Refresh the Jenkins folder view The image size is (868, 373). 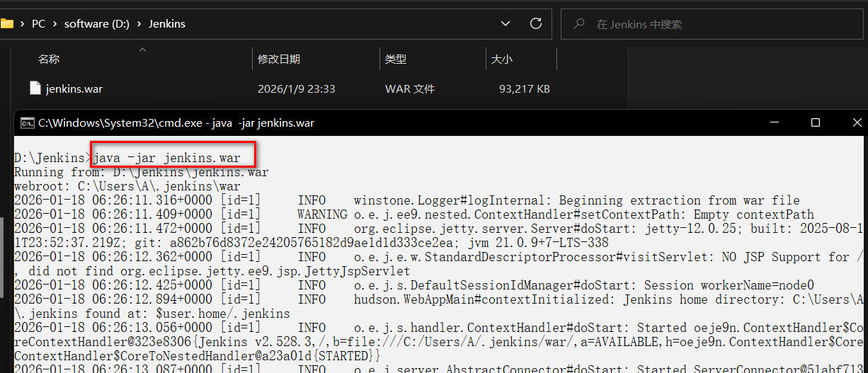536,23
